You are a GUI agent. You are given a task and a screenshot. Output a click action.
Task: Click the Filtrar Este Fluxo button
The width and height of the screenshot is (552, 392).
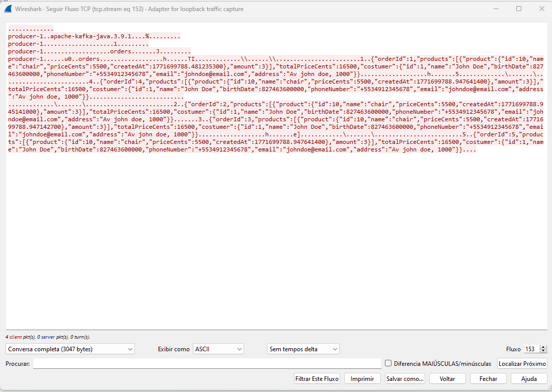click(x=317, y=378)
